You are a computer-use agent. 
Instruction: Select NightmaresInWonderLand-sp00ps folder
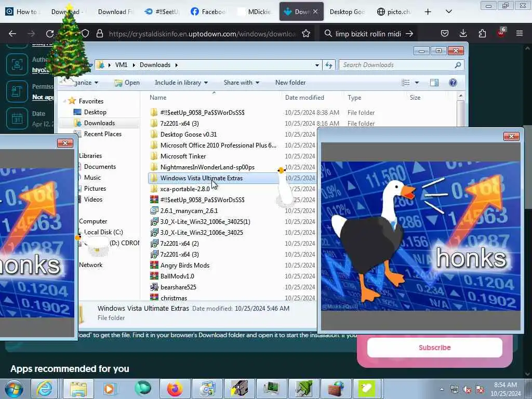pyautogui.click(x=207, y=167)
